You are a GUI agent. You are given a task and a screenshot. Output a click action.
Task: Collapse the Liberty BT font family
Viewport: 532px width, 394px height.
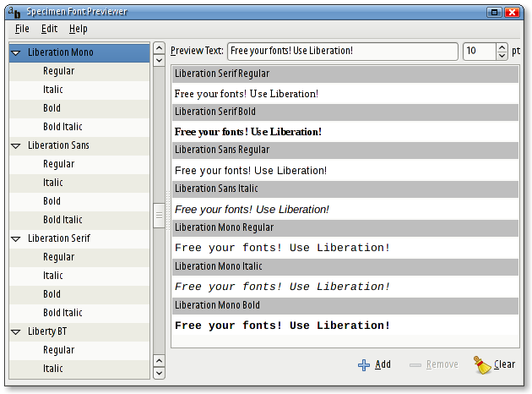[x=16, y=331]
